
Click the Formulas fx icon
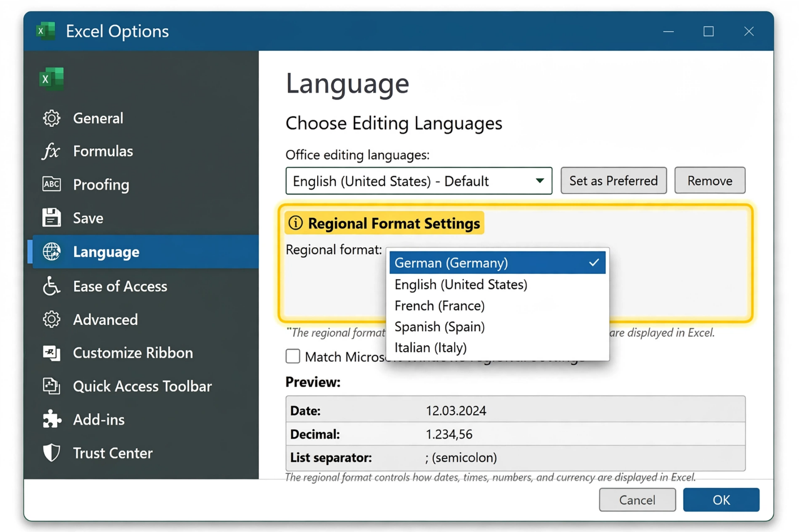(51, 151)
